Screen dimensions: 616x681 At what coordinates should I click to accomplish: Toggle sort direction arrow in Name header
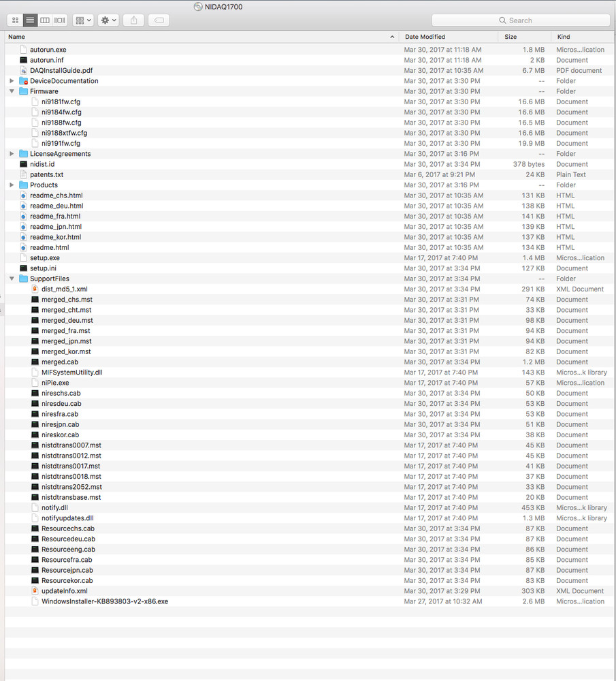pos(392,37)
